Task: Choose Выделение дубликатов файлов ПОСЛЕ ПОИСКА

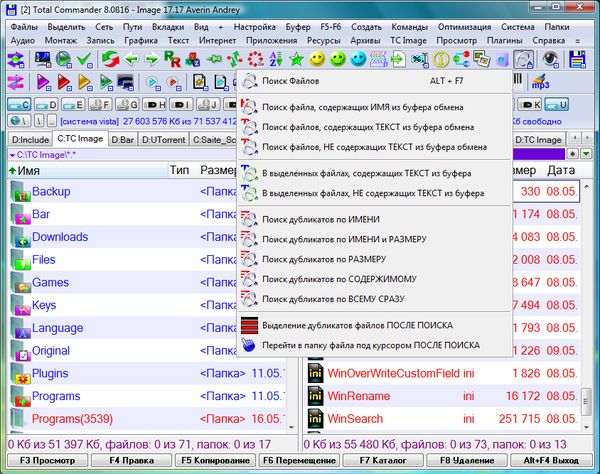Action: point(375,326)
